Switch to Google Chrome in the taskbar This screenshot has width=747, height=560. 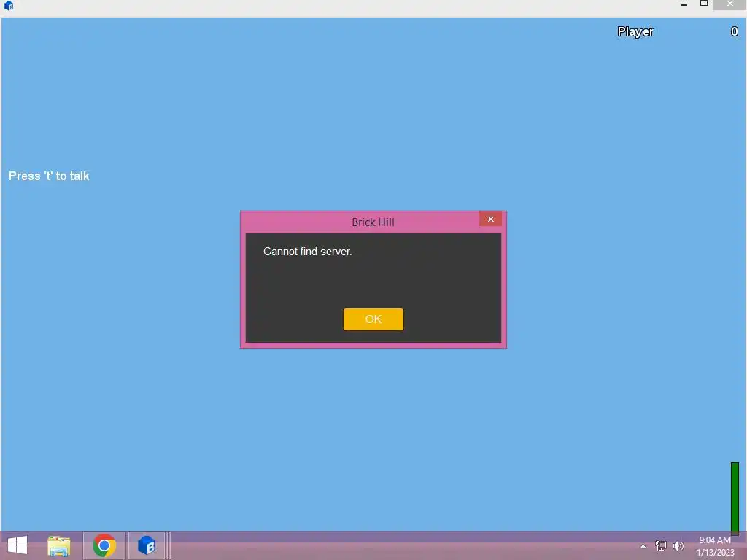pyautogui.click(x=104, y=545)
